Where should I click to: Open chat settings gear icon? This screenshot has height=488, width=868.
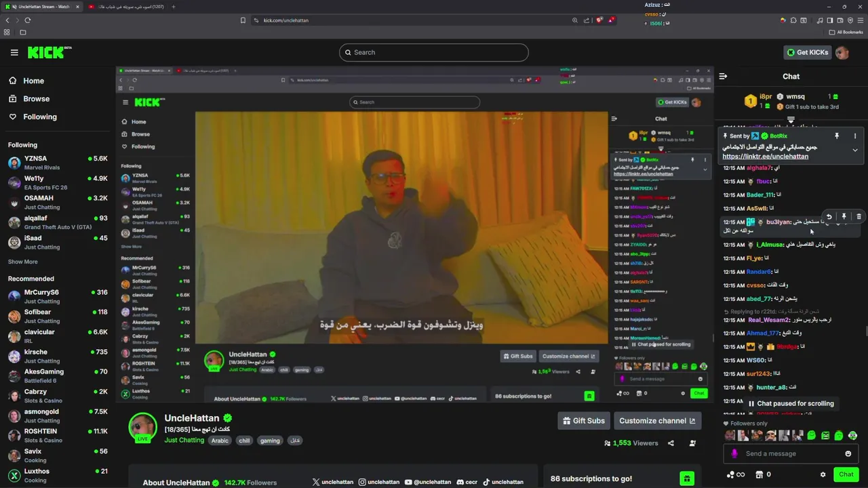point(823,474)
